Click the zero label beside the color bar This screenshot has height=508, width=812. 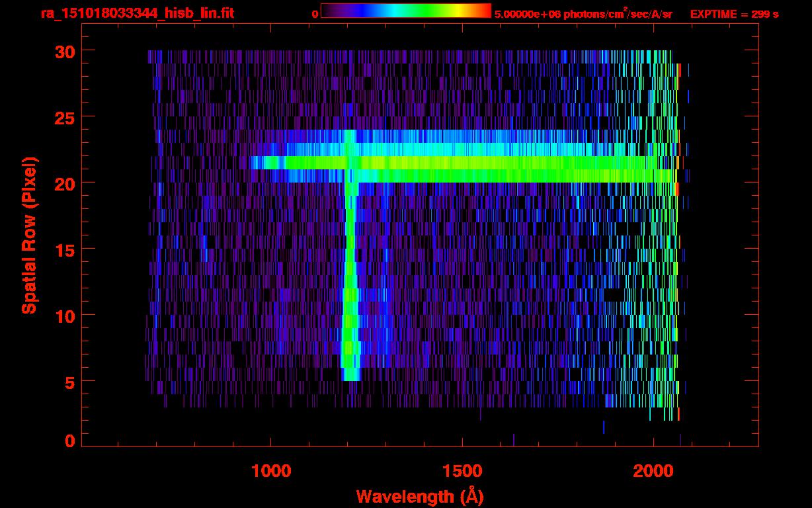[x=315, y=13]
